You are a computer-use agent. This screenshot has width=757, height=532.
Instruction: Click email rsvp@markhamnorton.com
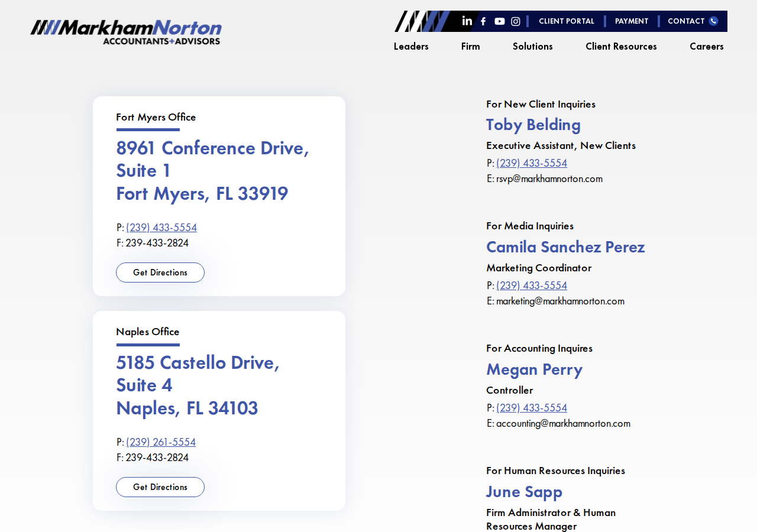click(549, 179)
